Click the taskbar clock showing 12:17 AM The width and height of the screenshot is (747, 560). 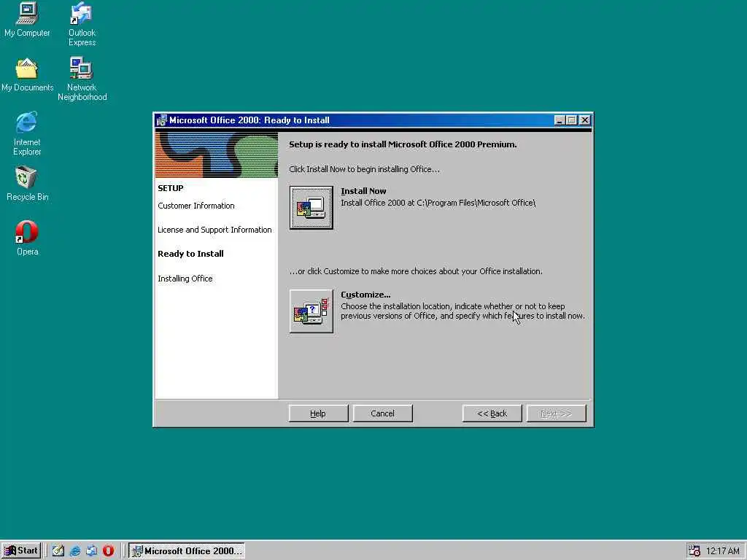pos(722,551)
